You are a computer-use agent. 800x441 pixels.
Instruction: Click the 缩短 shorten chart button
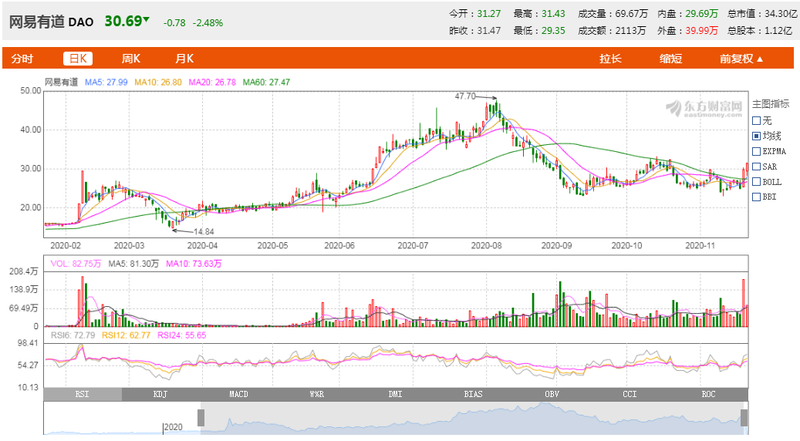click(670, 59)
